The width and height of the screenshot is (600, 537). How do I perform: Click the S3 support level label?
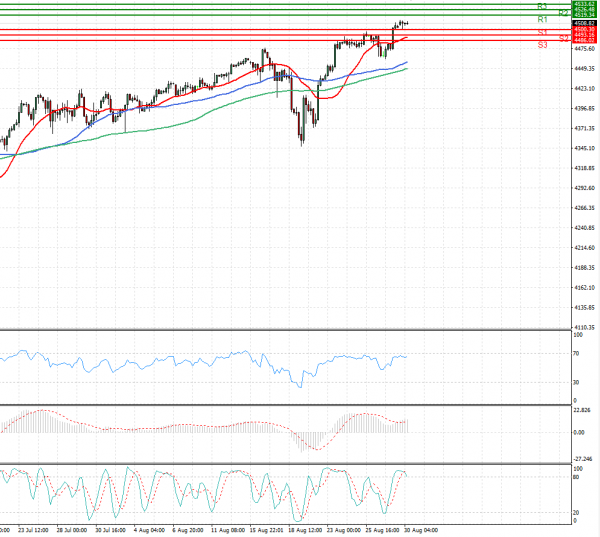tap(542, 45)
